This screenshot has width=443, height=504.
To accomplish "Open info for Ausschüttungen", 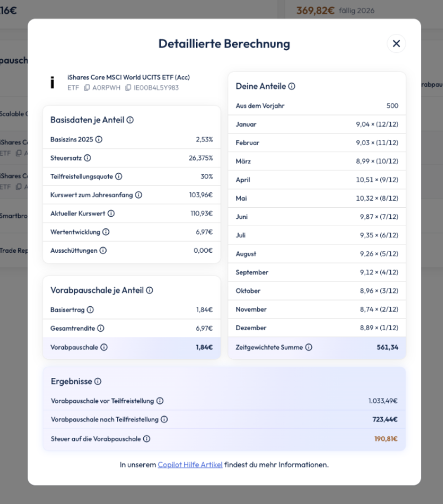I will coord(103,251).
